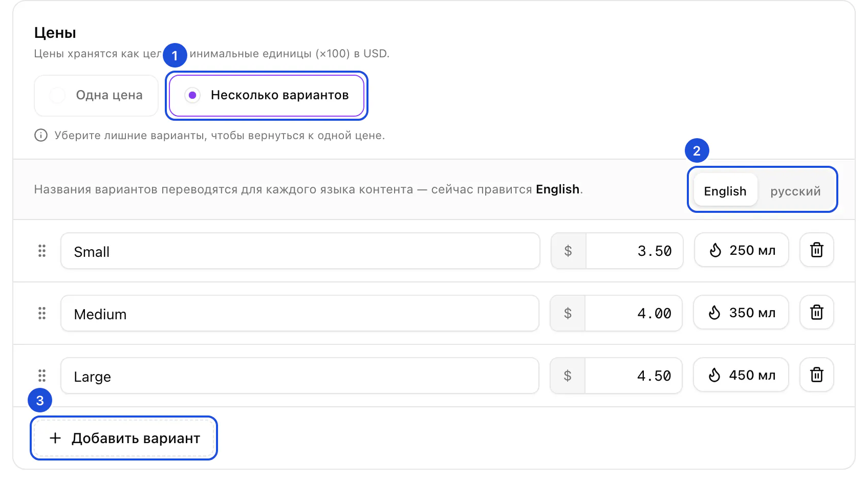
Task: Click the dollar sign in the Medium row
Action: click(x=568, y=313)
